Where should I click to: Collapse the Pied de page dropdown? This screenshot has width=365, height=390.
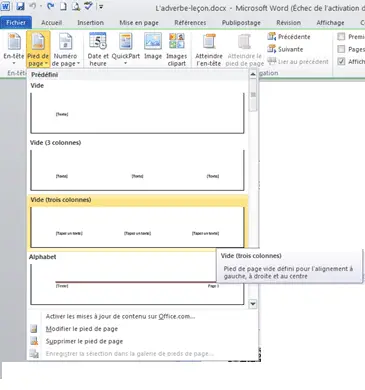[x=38, y=49]
